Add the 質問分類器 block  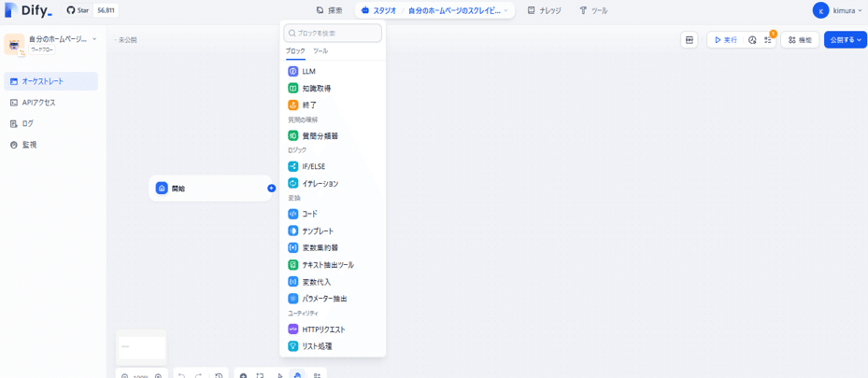(x=333, y=135)
